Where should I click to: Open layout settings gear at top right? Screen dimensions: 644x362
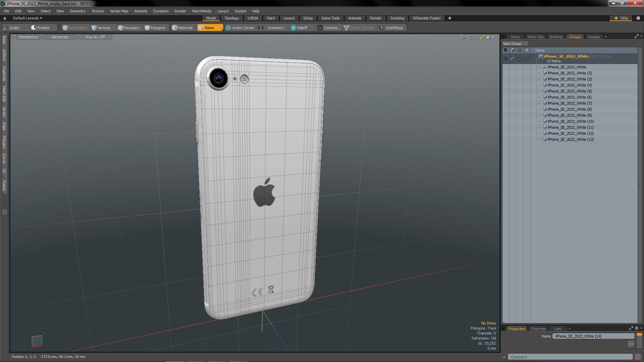638,18
